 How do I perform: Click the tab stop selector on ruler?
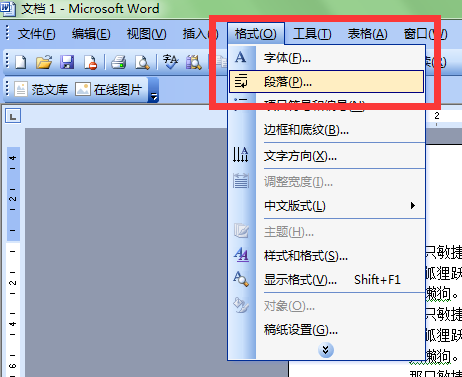(x=13, y=116)
